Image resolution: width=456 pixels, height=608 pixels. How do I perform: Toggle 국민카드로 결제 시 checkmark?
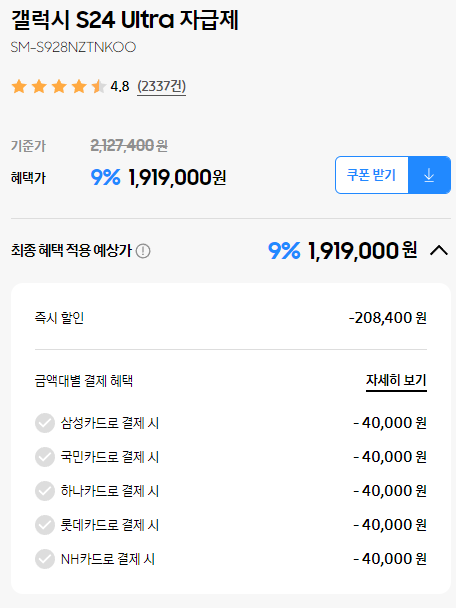coord(45,457)
